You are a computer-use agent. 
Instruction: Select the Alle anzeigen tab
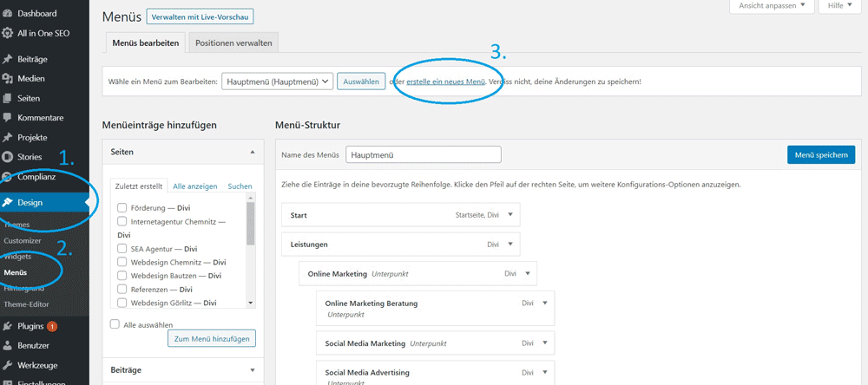pos(194,186)
